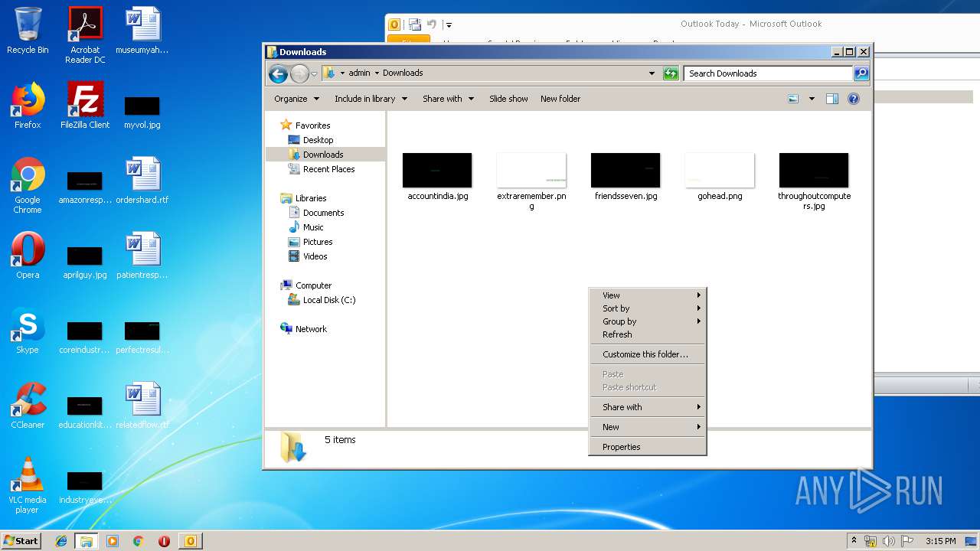Open Share with in context menu
This screenshot has height=551, width=980.
click(647, 407)
